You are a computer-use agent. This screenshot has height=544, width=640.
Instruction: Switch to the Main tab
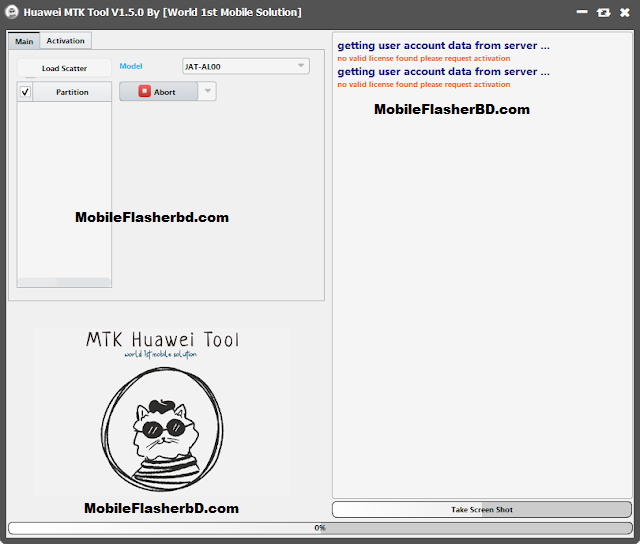pos(24,41)
